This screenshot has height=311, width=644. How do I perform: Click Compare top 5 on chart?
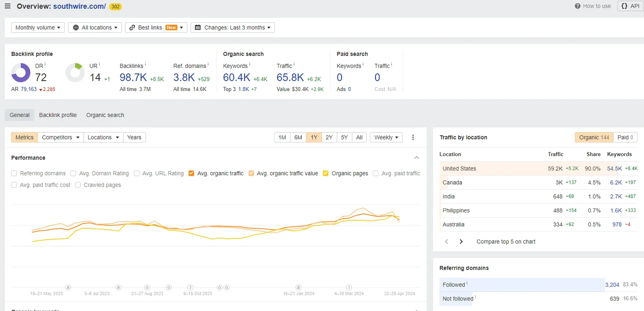pos(506,242)
